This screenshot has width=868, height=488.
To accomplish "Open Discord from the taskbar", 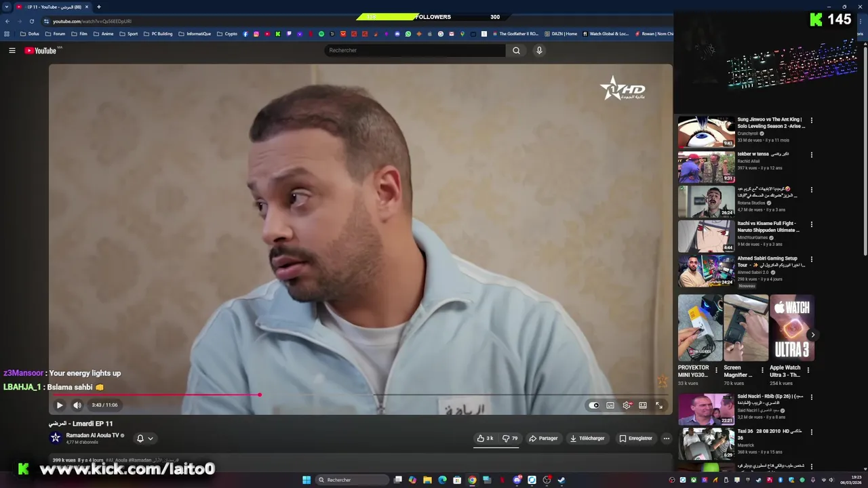I will click(x=517, y=480).
